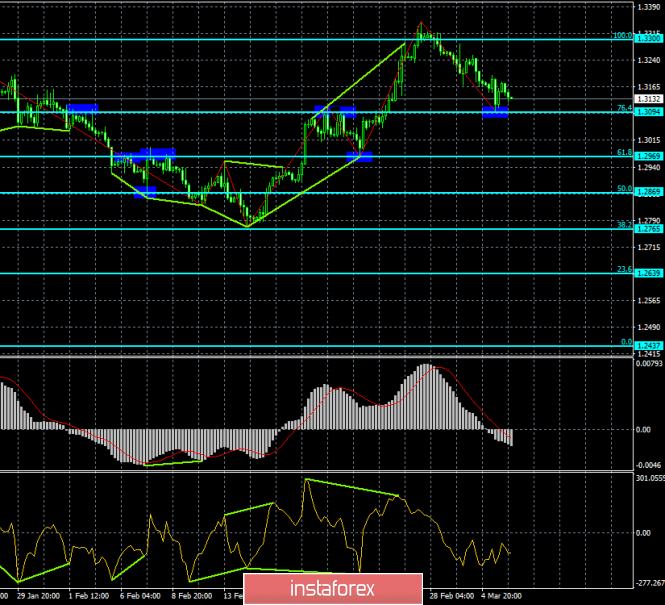Screen dimensions: 665x605
Task: Select the -0.0046 MACD scale minimum
Action: [x=649, y=466]
